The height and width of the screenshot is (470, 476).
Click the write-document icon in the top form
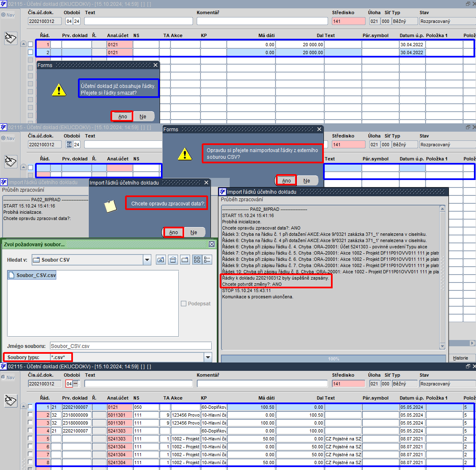click(x=10, y=38)
